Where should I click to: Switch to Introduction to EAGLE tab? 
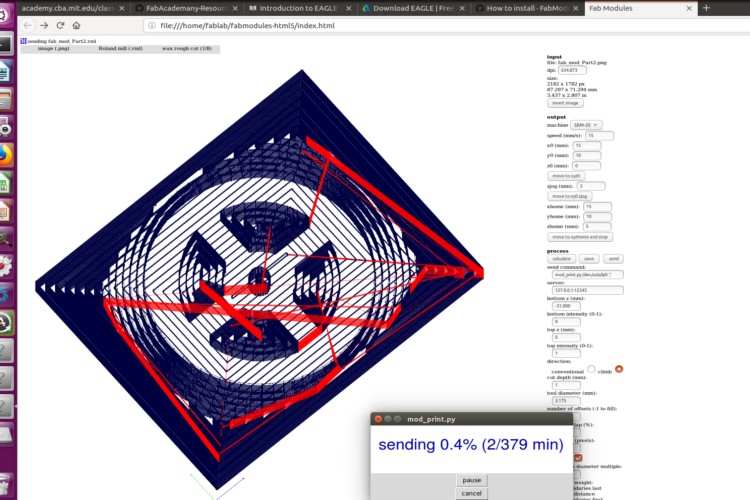click(x=299, y=8)
